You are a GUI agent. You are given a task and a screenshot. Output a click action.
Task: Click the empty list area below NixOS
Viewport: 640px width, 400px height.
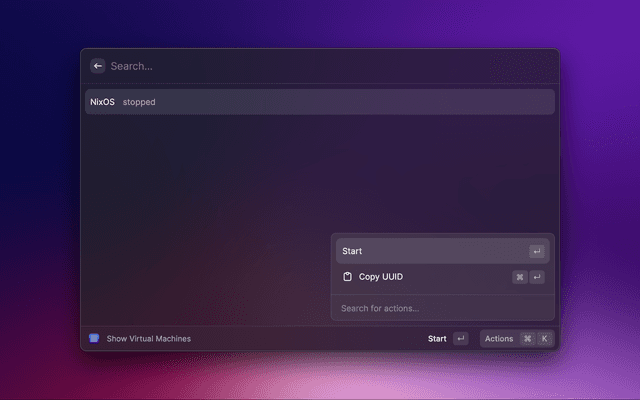pos(200,200)
